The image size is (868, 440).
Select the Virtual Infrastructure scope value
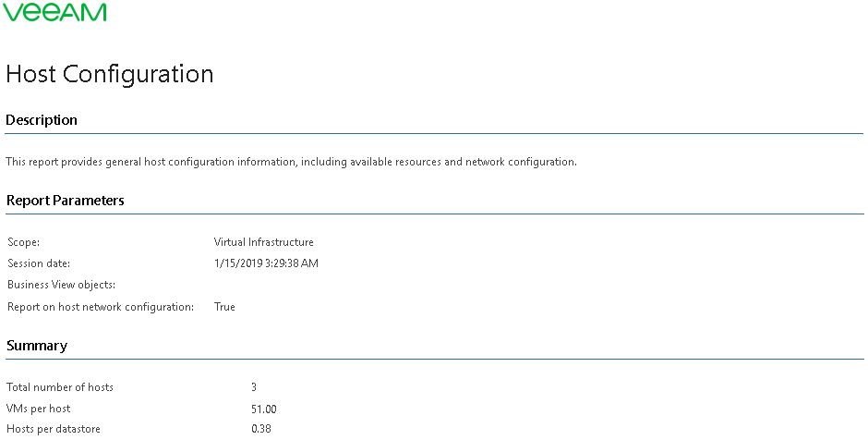[x=263, y=242]
